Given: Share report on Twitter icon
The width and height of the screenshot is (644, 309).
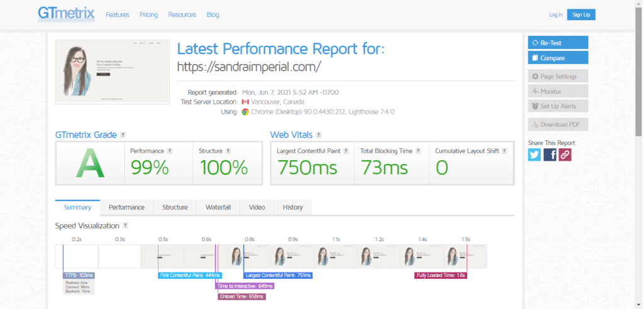Looking at the screenshot, I should point(535,154).
